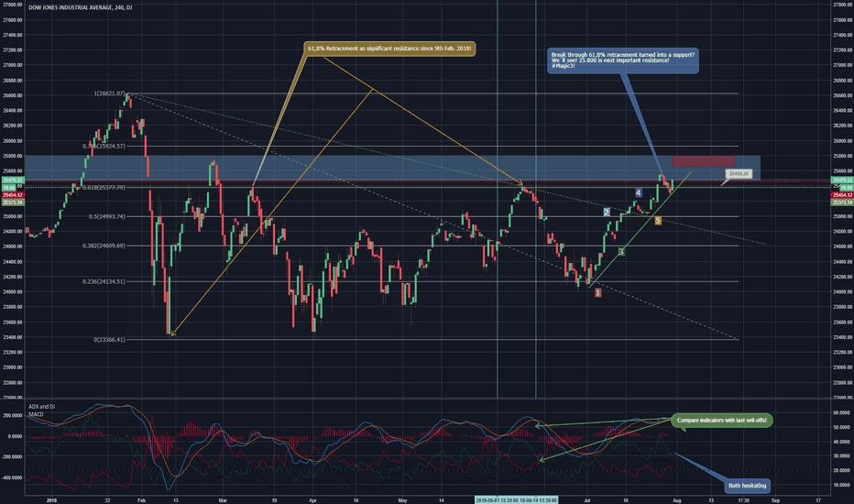Click the 1(26621.07) Fibonacci level label
The height and width of the screenshot is (504, 854).
(x=109, y=93)
